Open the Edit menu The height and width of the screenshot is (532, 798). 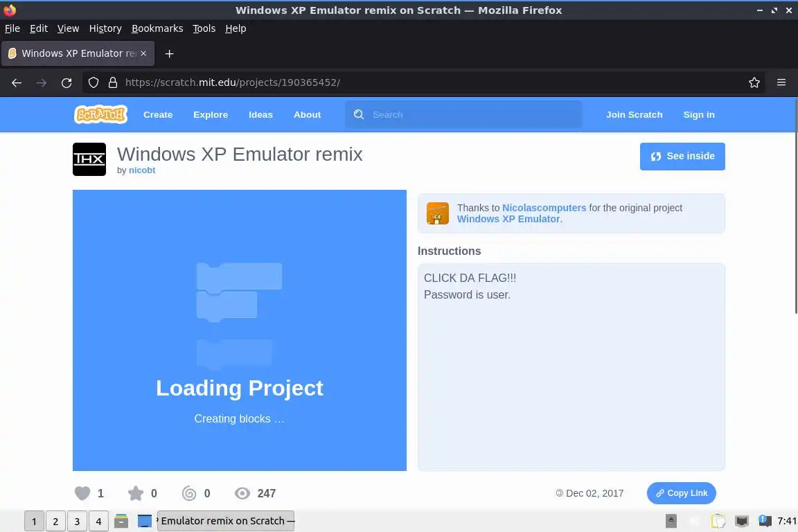tap(39, 28)
